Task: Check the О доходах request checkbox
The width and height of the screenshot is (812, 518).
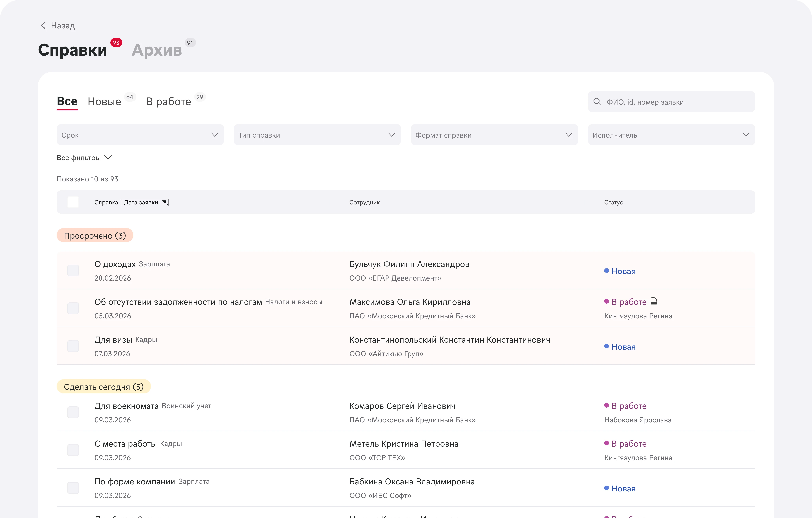Action: coord(73,271)
